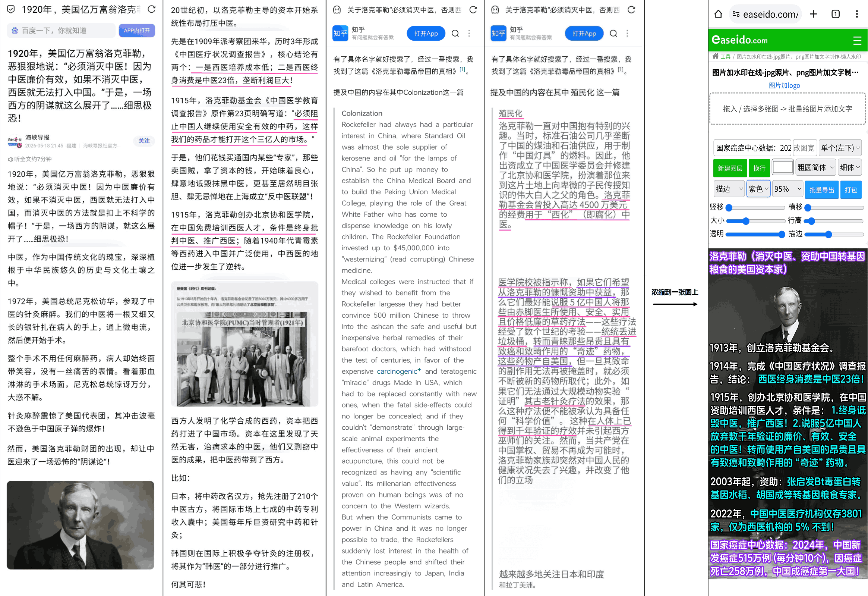
Task: Click 打开App on the English Colonization Zhihu page
Action: (x=426, y=33)
